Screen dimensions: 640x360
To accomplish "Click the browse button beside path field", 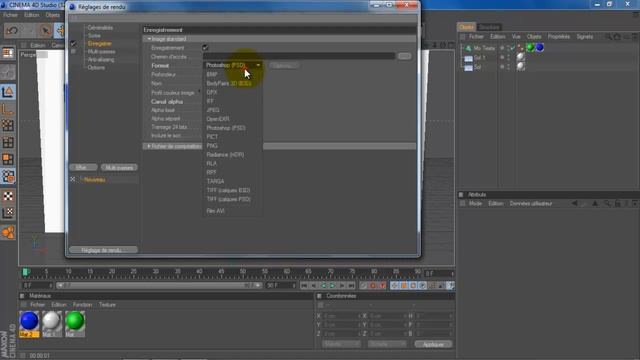I will point(404,56).
